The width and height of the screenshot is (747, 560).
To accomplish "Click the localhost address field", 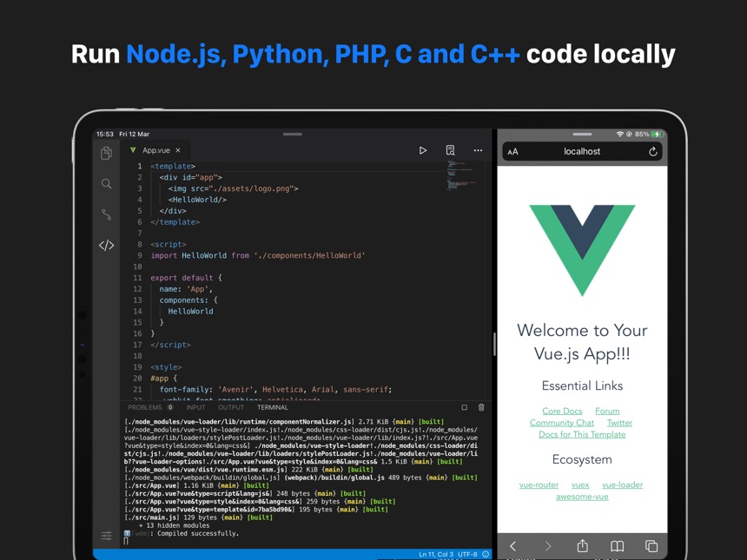I will (x=582, y=151).
